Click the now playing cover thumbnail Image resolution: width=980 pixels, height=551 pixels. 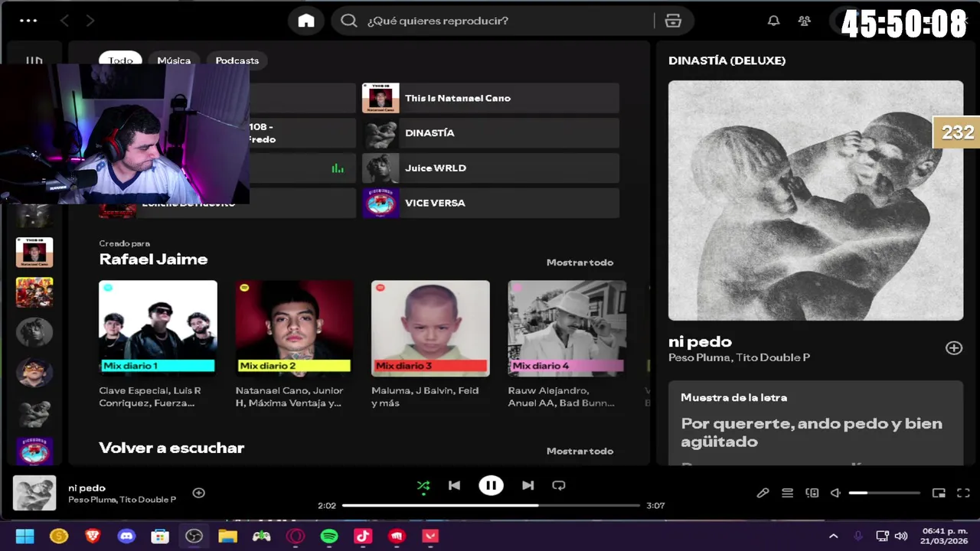click(x=34, y=493)
